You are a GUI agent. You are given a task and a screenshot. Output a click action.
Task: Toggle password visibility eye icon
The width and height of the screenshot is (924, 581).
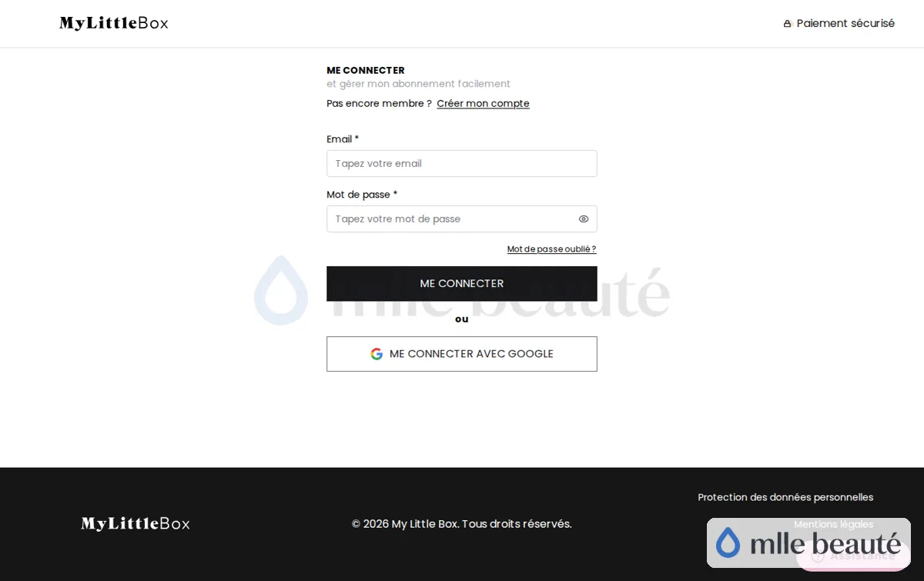coord(584,219)
